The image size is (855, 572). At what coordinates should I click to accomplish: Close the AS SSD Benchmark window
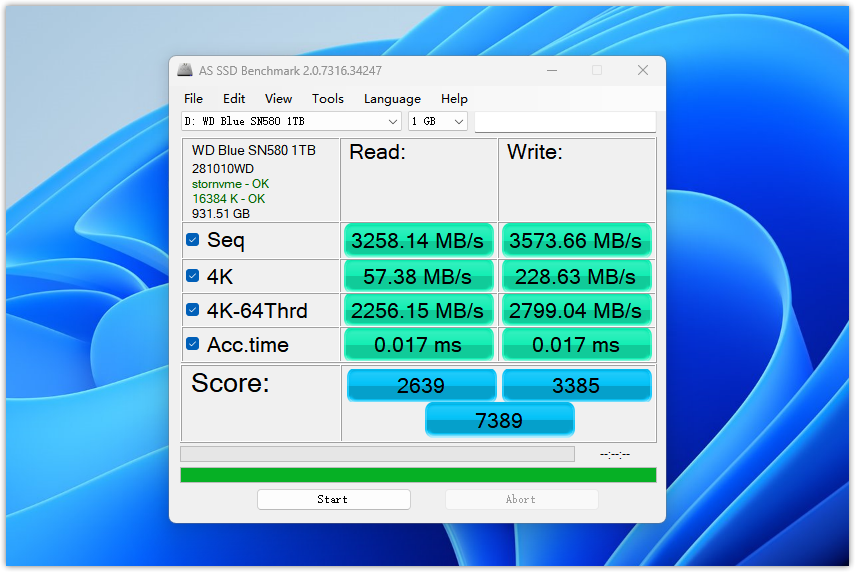click(643, 71)
